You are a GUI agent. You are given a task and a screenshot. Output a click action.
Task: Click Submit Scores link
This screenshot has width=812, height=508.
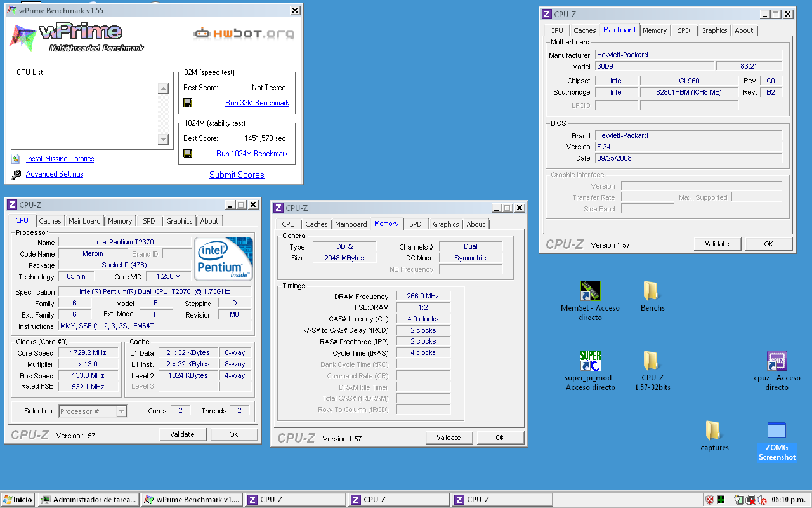(237, 175)
